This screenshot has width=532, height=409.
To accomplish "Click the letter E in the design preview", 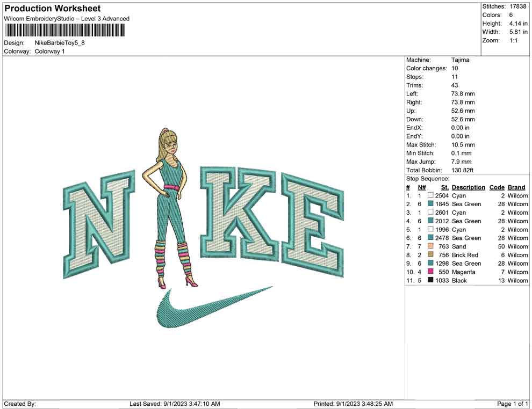I will pyautogui.click(x=313, y=225).
